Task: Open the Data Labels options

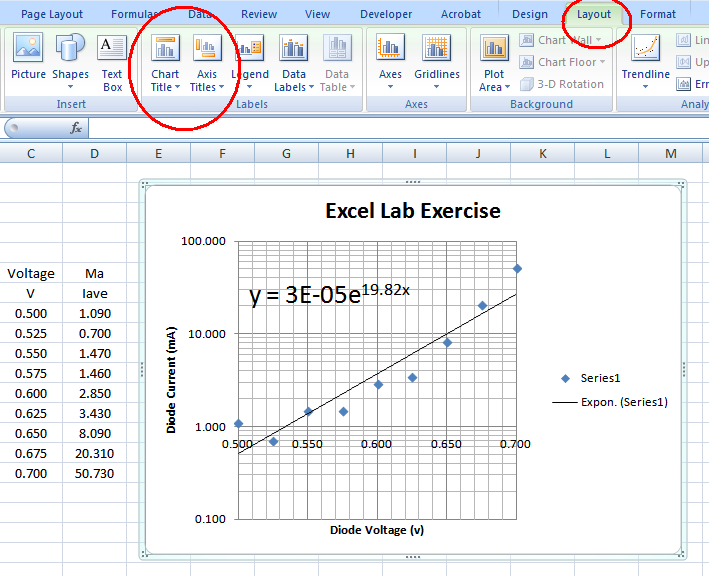Action: coord(293,62)
